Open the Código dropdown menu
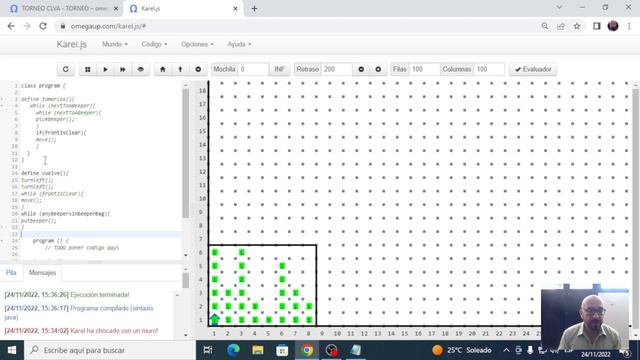 (x=154, y=44)
